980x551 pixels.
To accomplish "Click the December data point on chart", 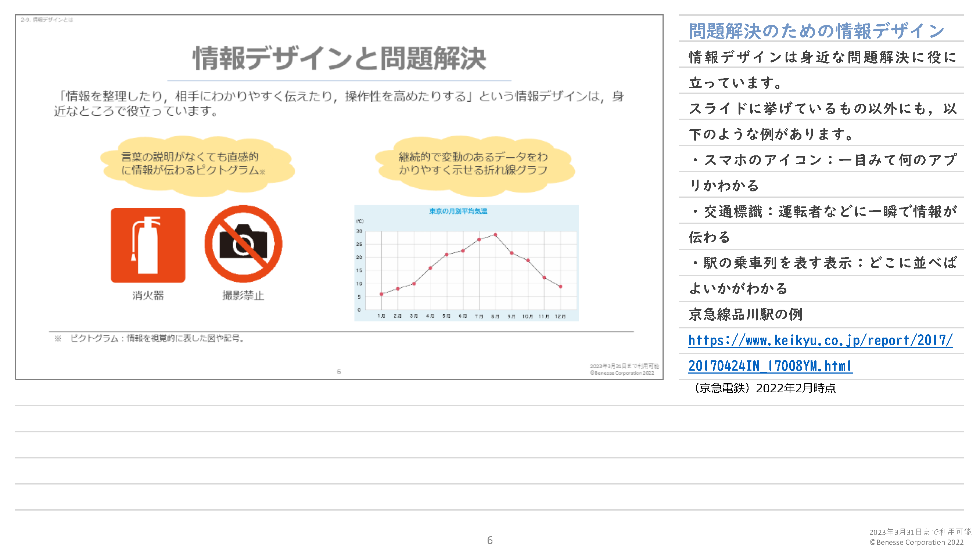I will (x=560, y=287).
